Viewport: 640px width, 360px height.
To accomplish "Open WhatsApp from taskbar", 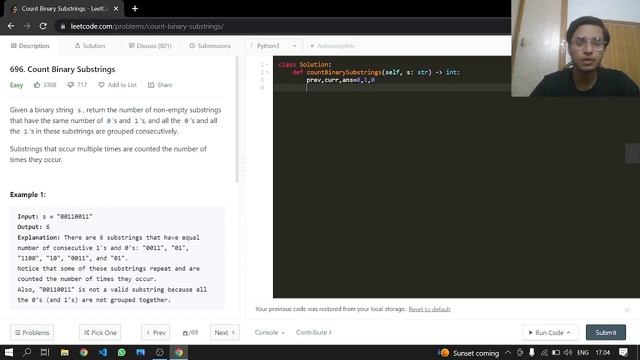I will 122,352.
